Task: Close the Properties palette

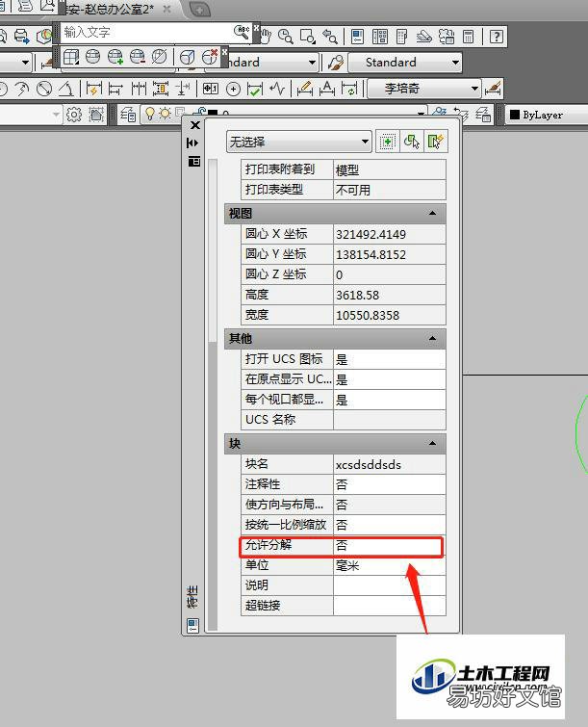Action: click(x=195, y=125)
